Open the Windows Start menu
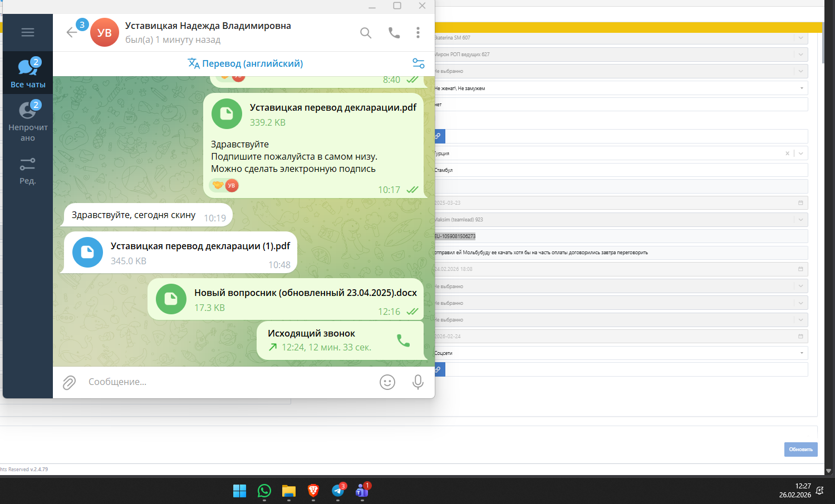The image size is (835, 504). click(239, 491)
